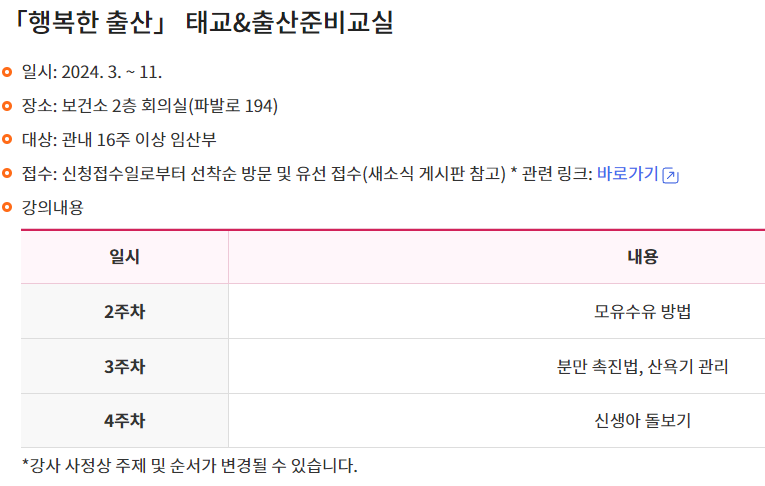This screenshot has height=486, width=765.
Task: Click the 일시 column header
Action: (124, 257)
